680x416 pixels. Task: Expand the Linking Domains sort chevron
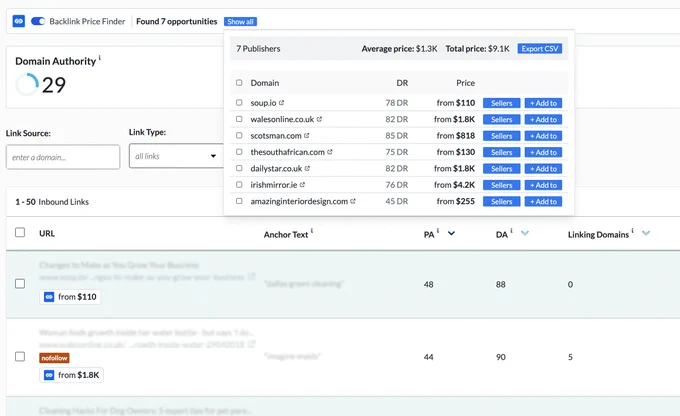pos(646,233)
